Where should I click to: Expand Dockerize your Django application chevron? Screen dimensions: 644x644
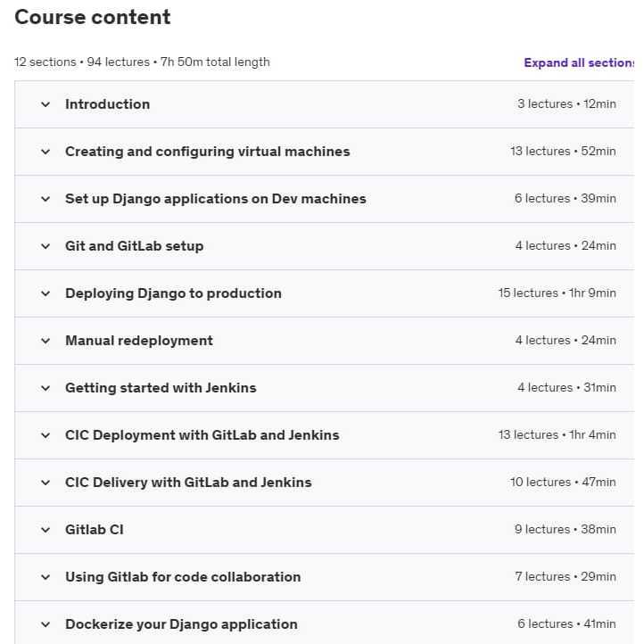click(x=45, y=624)
